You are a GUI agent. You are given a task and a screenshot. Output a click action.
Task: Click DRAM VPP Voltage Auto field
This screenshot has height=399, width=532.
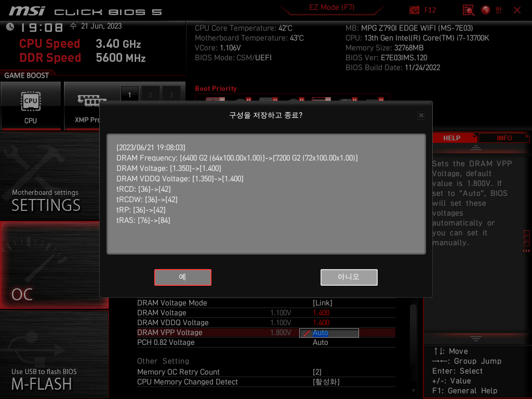pyautogui.click(x=329, y=333)
